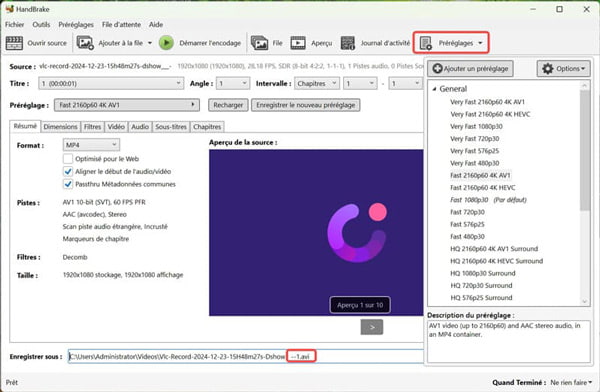Open the Préréglage Fast 2160p60 4K AV1 selector
Viewport: 600px width, 392px height.
(127, 105)
